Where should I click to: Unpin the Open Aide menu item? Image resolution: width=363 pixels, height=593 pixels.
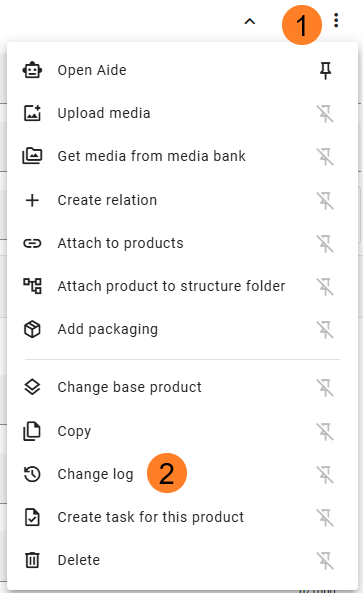click(x=326, y=70)
